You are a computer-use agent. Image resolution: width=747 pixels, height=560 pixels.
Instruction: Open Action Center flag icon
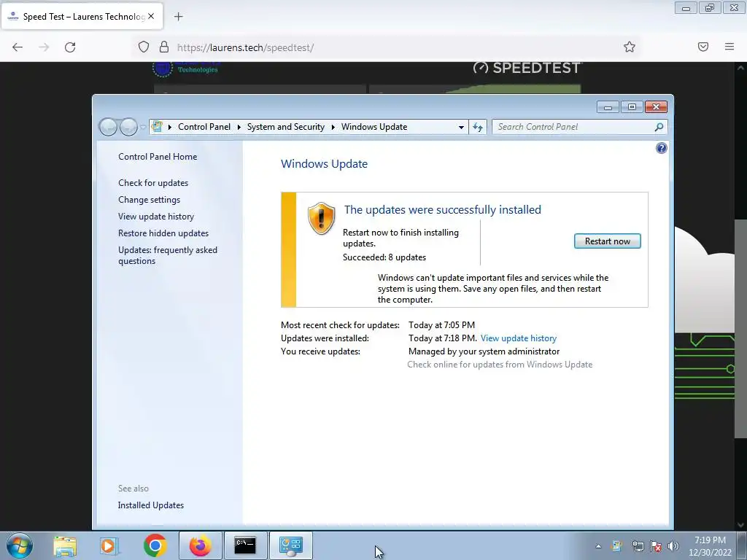656,546
